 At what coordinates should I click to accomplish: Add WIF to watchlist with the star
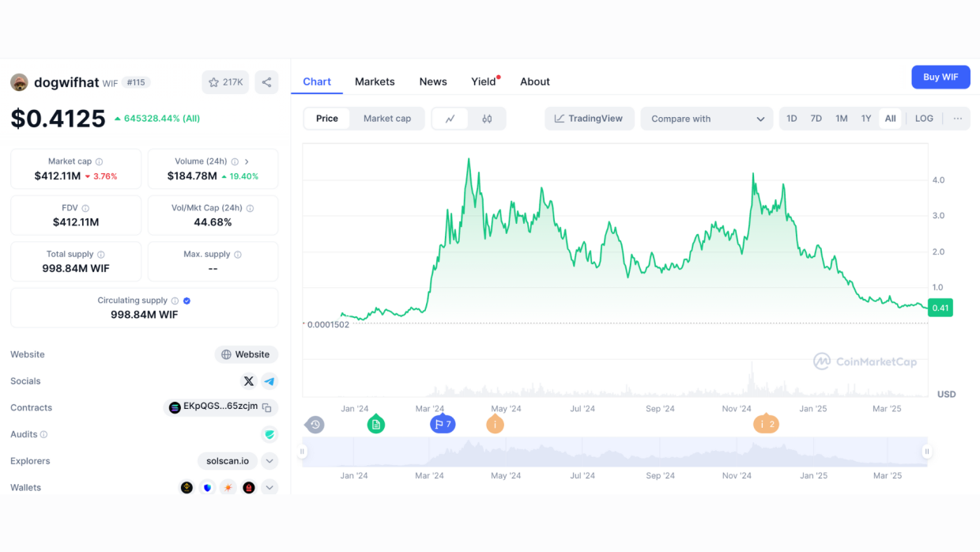pyautogui.click(x=225, y=82)
